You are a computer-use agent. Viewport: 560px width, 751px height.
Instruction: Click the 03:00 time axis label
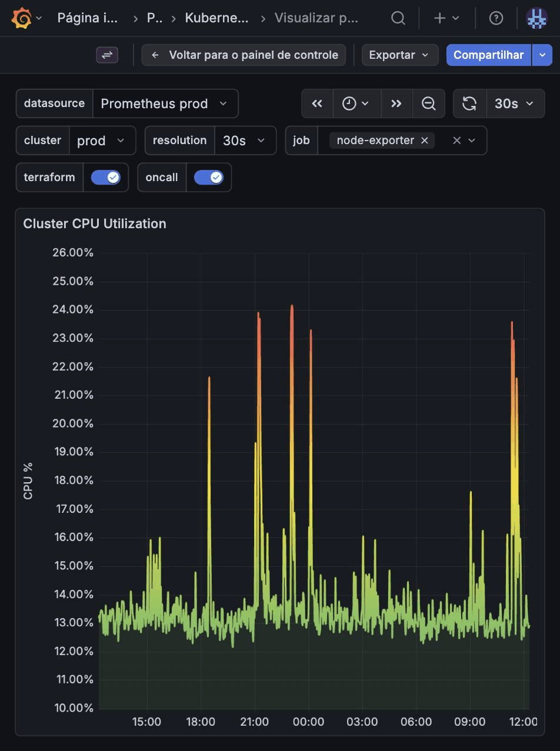362,722
